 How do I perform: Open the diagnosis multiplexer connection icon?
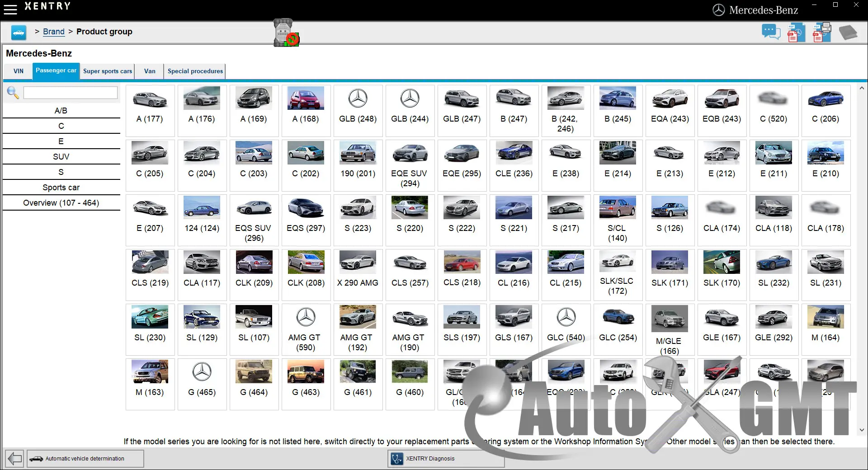(x=286, y=33)
